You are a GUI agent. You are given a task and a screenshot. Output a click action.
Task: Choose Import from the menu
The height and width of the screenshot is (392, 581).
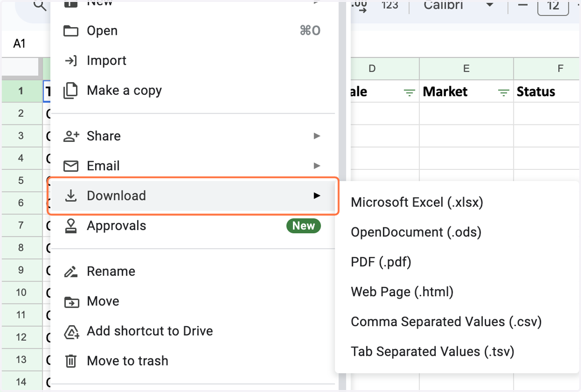(x=193, y=60)
